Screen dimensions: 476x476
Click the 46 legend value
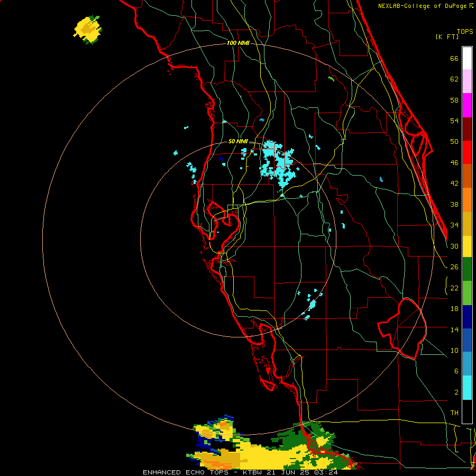coord(454,163)
